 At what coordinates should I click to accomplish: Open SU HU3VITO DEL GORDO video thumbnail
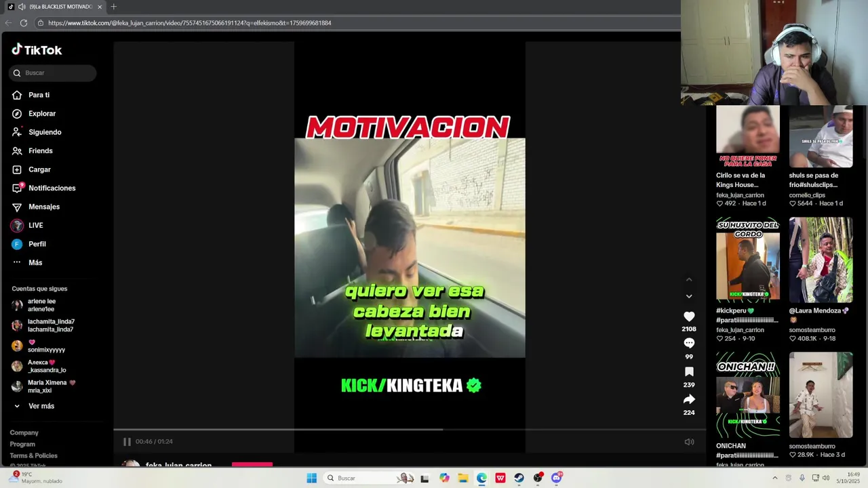coord(748,260)
